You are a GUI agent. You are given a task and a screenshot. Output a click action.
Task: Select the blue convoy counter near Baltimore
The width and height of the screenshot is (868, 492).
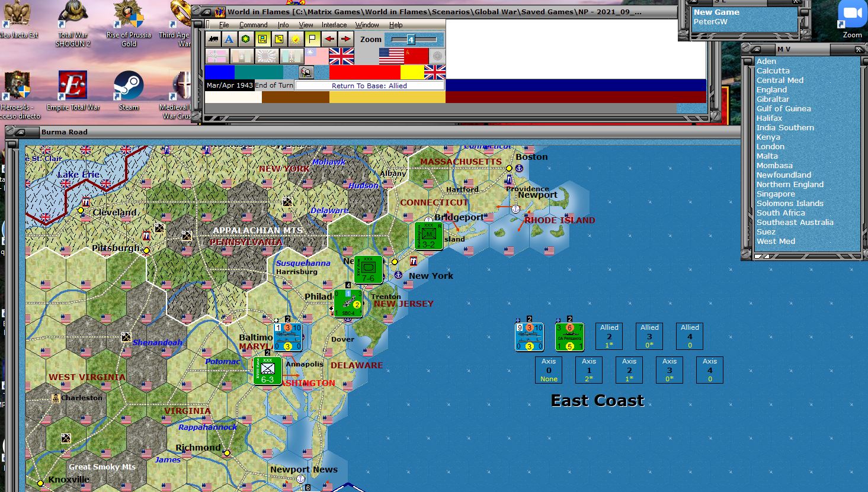point(287,337)
